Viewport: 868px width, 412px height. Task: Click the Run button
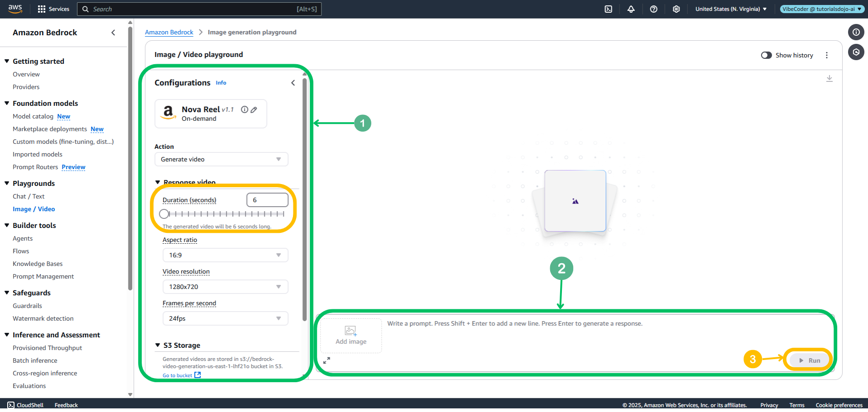point(809,360)
